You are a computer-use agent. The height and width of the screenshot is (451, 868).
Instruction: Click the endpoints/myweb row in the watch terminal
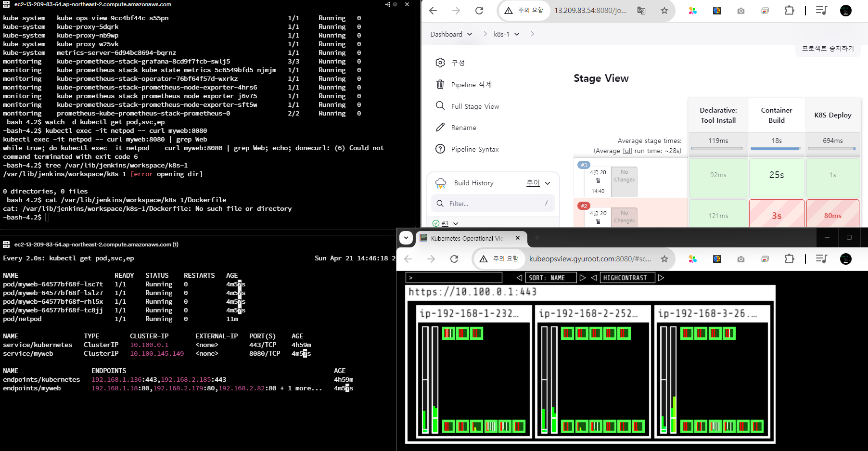(x=178, y=388)
